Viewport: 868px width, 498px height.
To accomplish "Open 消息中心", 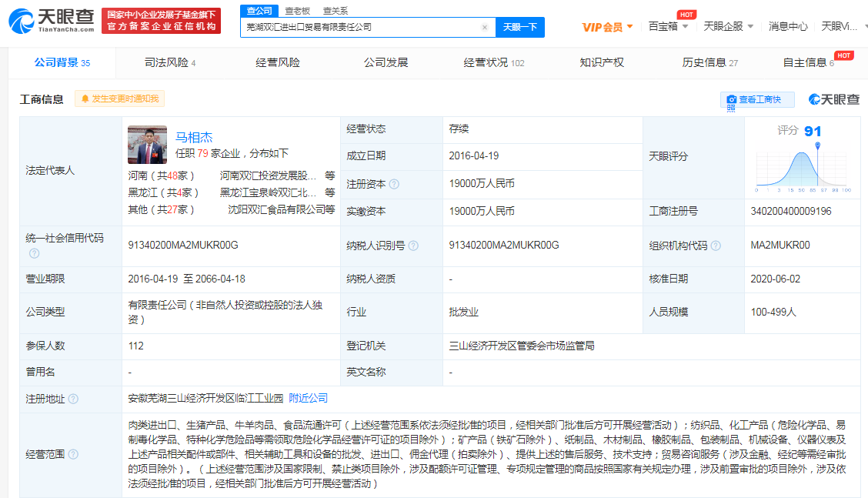I will pos(788,26).
